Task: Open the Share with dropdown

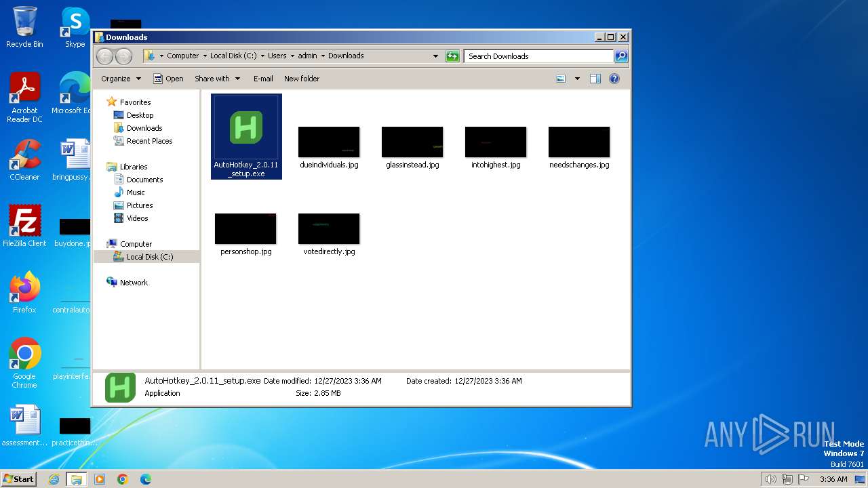Action: (217, 79)
